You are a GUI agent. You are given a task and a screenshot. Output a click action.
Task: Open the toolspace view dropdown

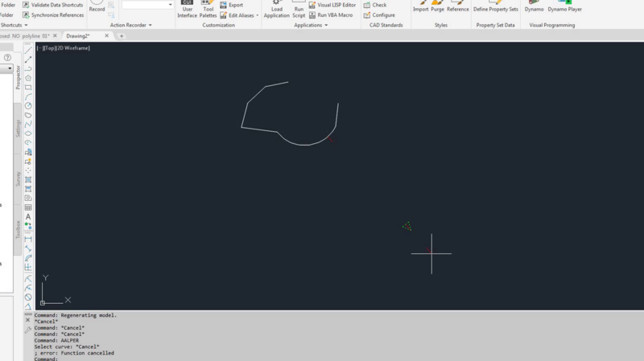tap(10, 68)
